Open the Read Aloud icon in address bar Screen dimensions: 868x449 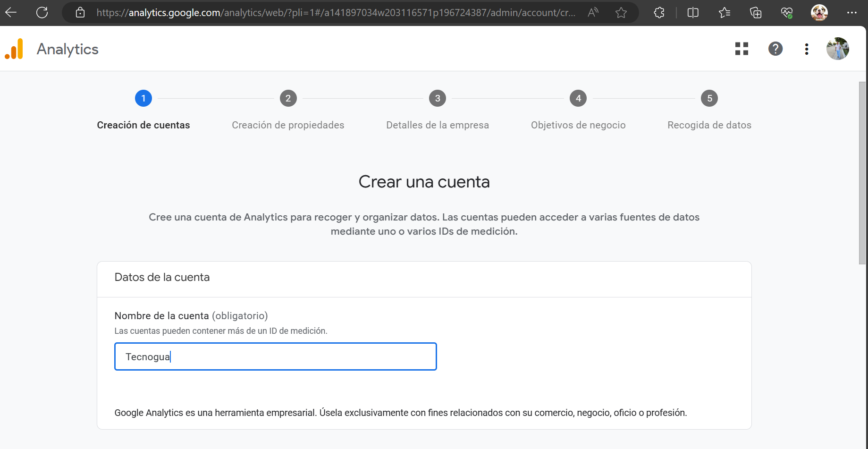[593, 12]
